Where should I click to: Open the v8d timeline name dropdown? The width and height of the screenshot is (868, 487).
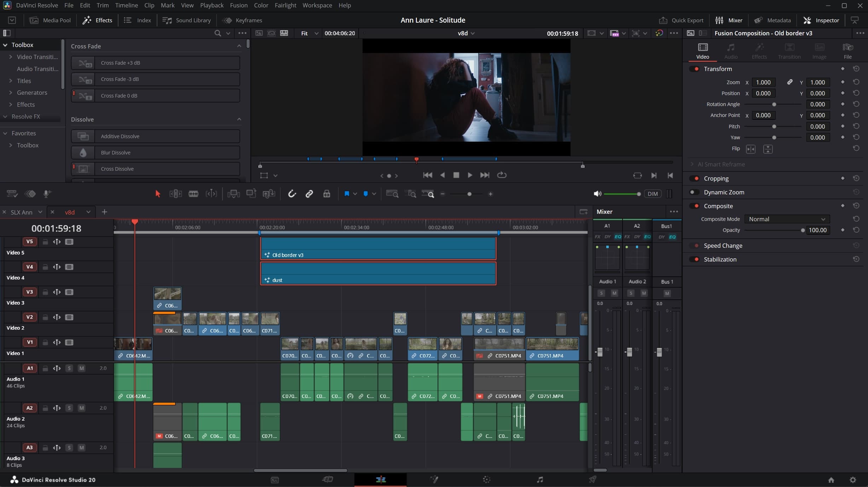tap(466, 33)
